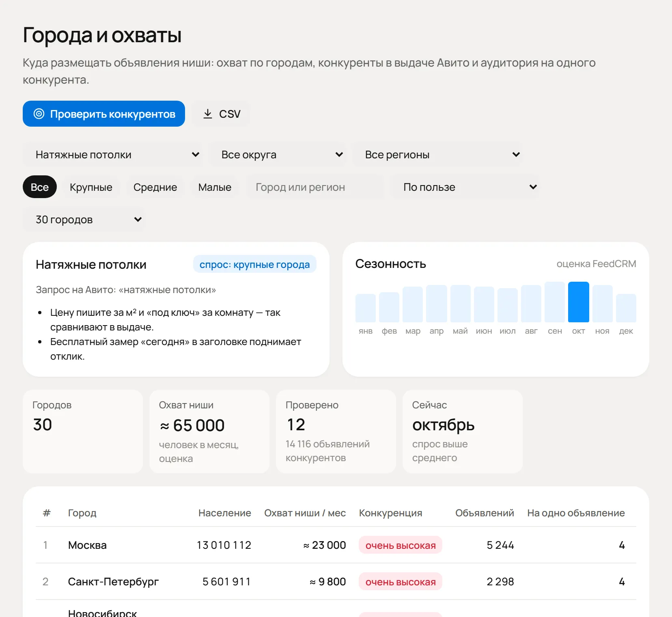This screenshot has width=672, height=617.
Task: Click the highlighted окт seasonality bar
Action: tap(579, 302)
